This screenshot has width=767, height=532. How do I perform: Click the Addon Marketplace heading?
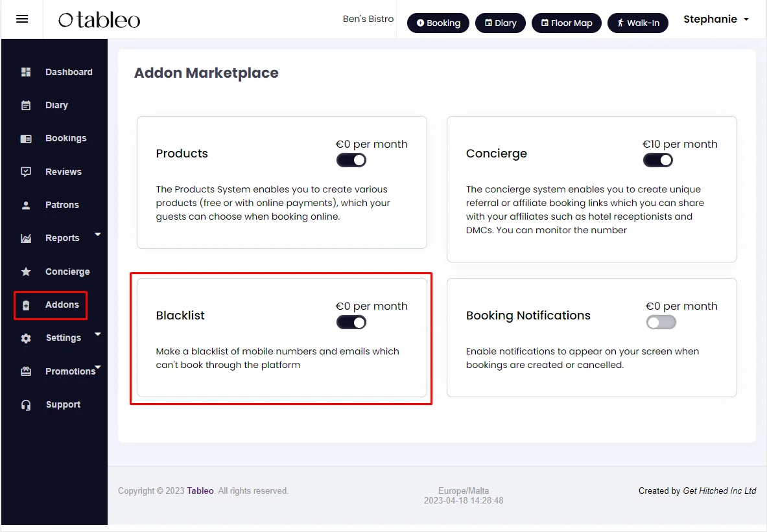[206, 73]
